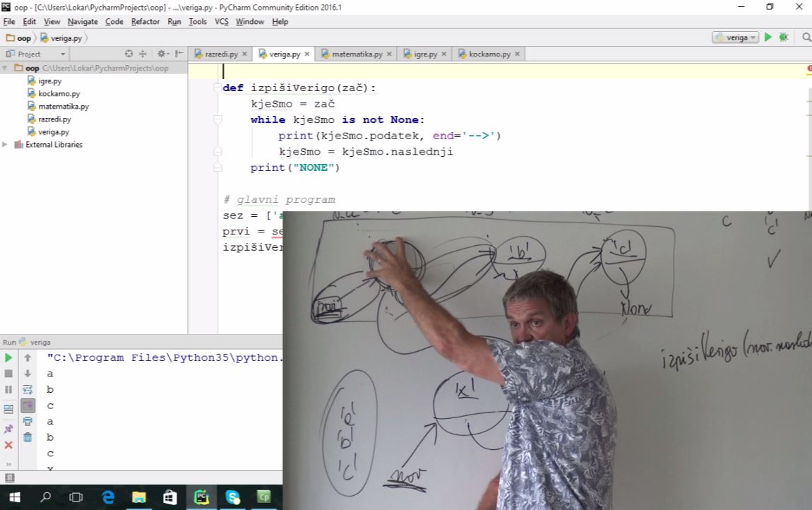This screenshot has width=812, height=510.
Task: Open the Project panel settings gear
Action: (x=162, y=54)
